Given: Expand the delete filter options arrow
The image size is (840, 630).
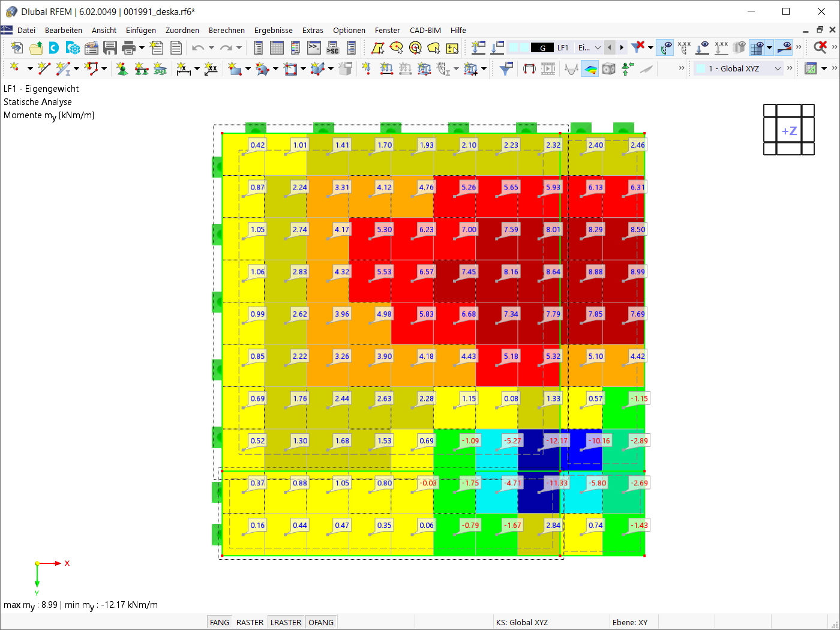Looking at the screenshot, I should coord(651,48).
